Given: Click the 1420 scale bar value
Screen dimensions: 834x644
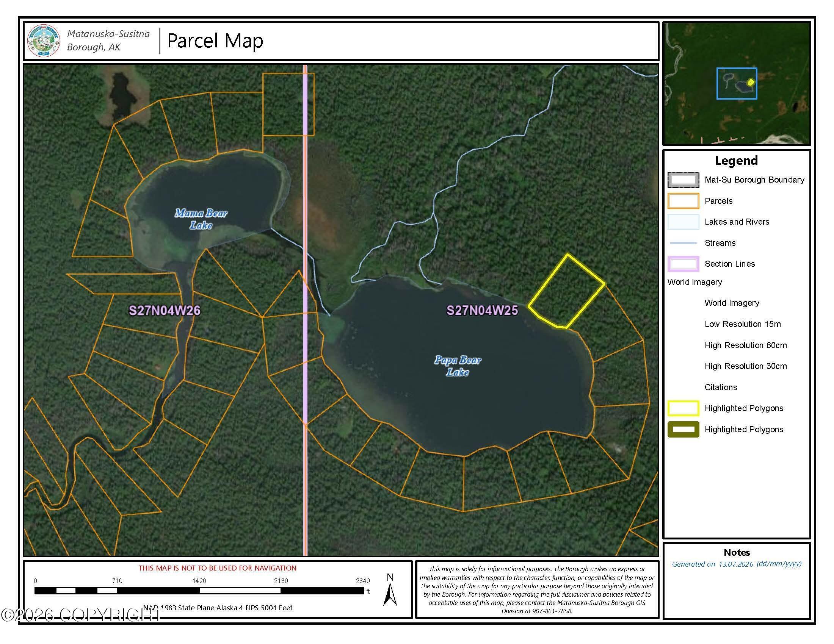Looking at the screenshot, I should (x=199, y=581).
